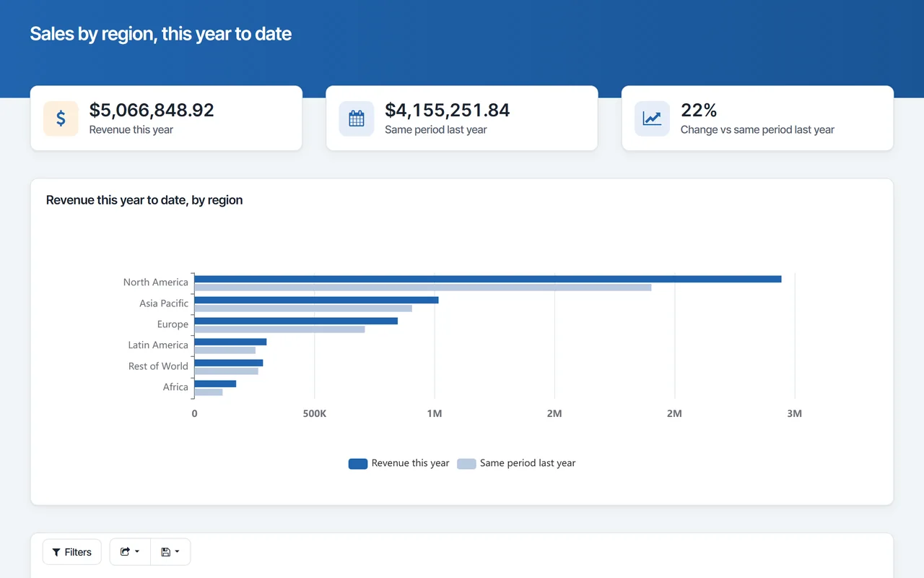This screenshot has width=924, height=578.
Task: Click the "22%" change value
Action: click(699, 110)
